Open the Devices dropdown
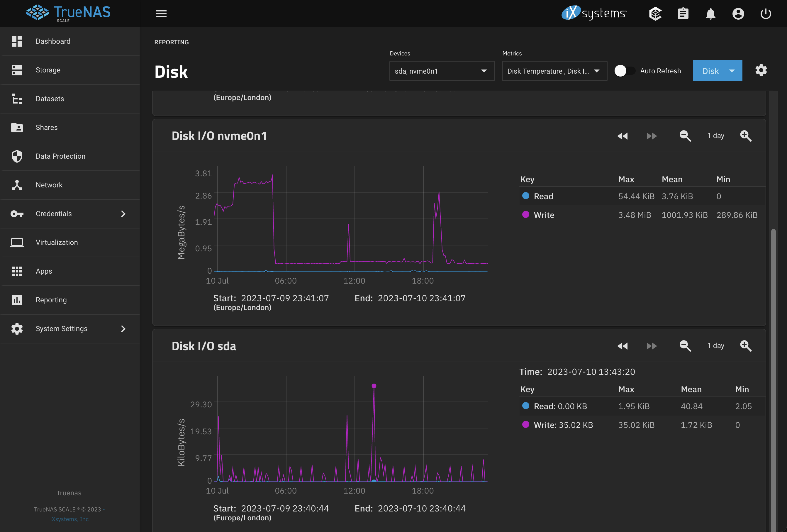The height and width of the screenshot is (532, 787). 442,71
